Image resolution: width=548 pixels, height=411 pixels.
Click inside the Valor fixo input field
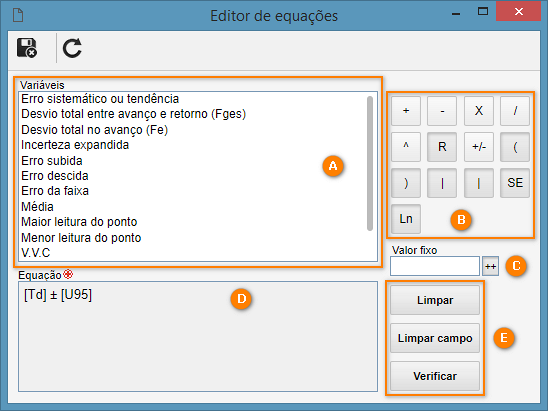tap(435, 266)
